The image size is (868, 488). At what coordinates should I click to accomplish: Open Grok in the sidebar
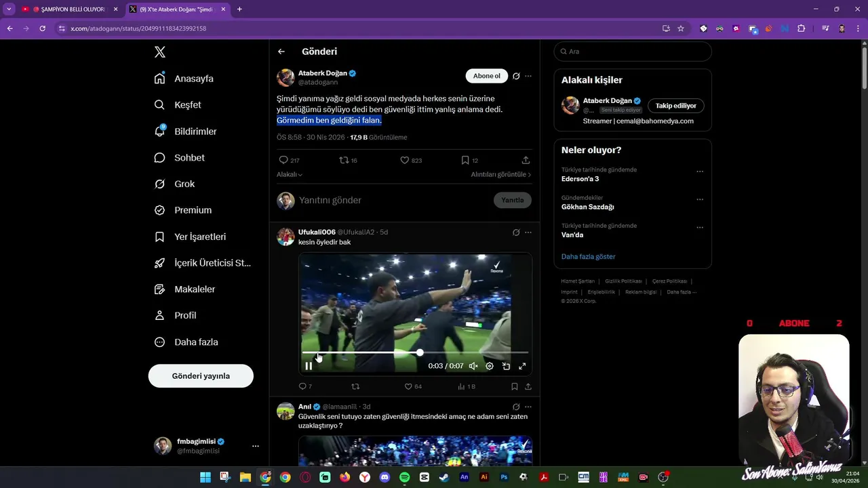(174, 184)
